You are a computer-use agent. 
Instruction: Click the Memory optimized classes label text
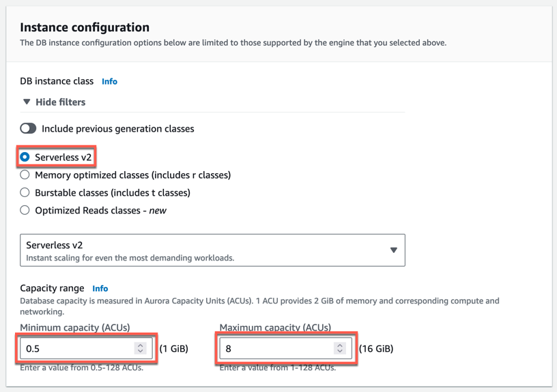[x=132, y=175]
